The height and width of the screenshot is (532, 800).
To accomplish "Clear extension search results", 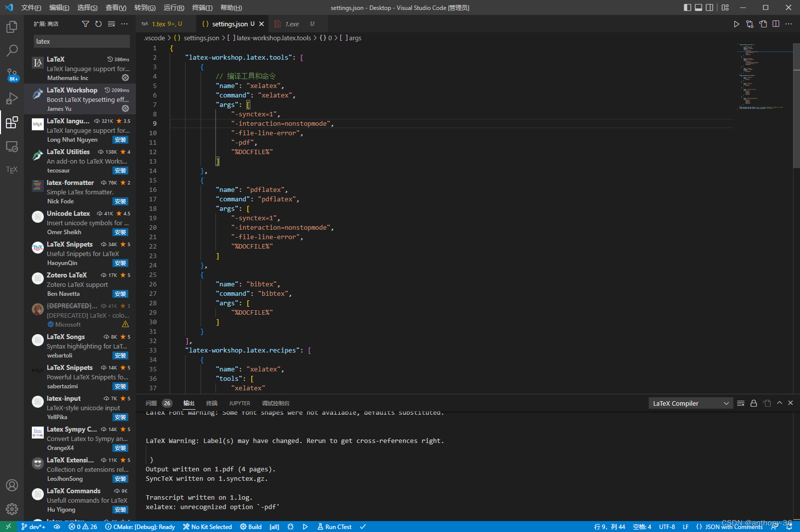I will [x=111, y=24].
